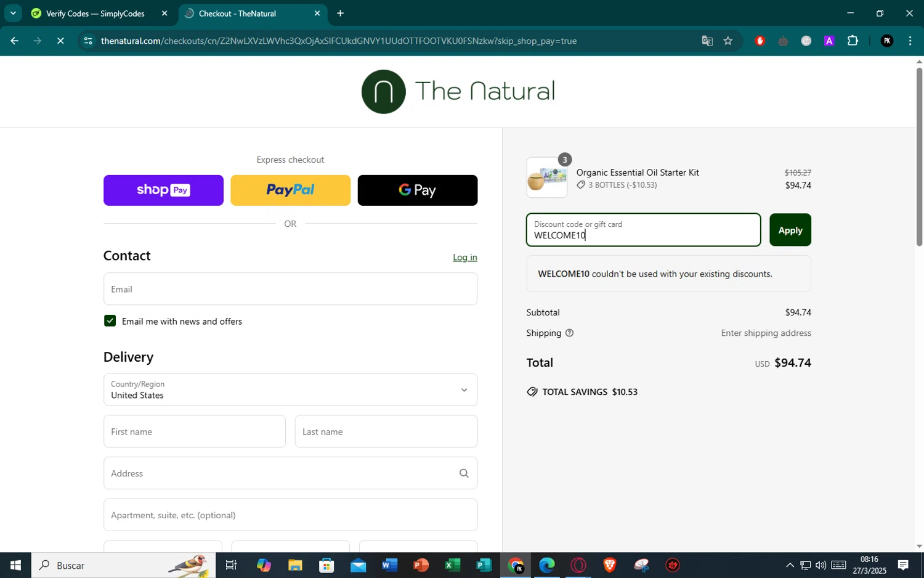Launch Excel from the taskbar
This screenshot has width=924, height=578.
[452, 565]
